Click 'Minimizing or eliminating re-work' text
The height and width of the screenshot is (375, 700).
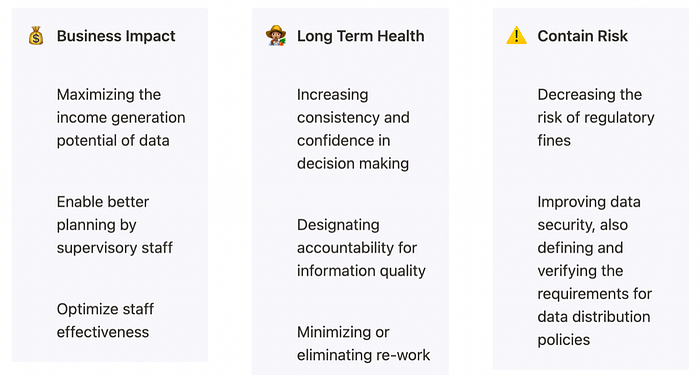[x=363, y=344]
